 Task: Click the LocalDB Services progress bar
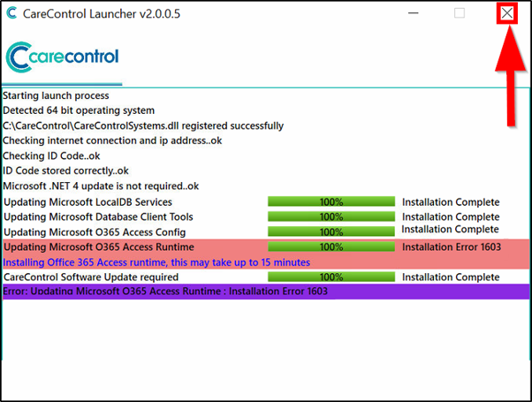click(331, 201)
